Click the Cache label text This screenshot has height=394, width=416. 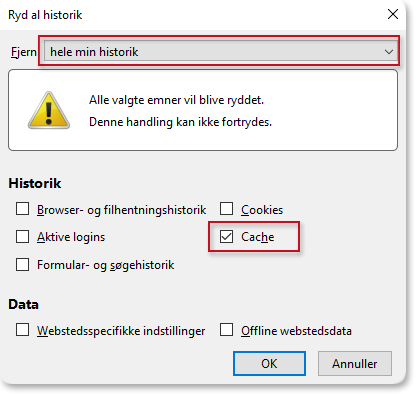(258, 237)
